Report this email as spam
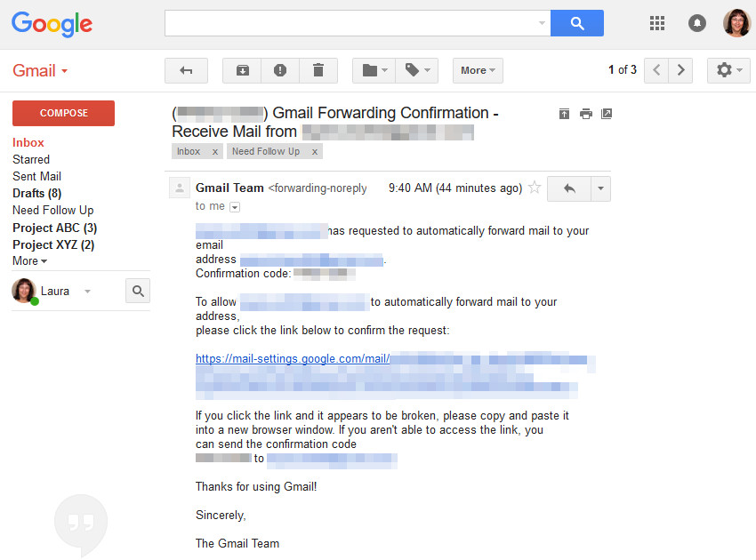 point(280,70)
